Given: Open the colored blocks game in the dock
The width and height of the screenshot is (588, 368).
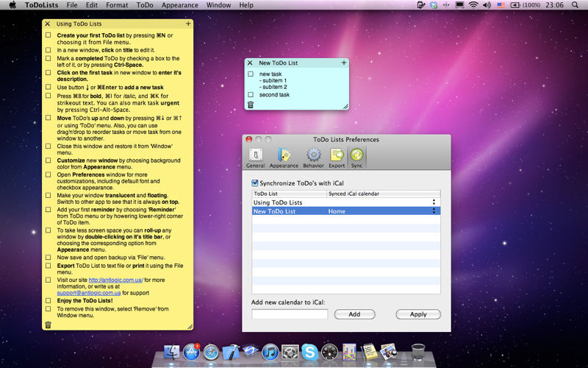Looking at the screenshot, I should click(x=349, y=353).
